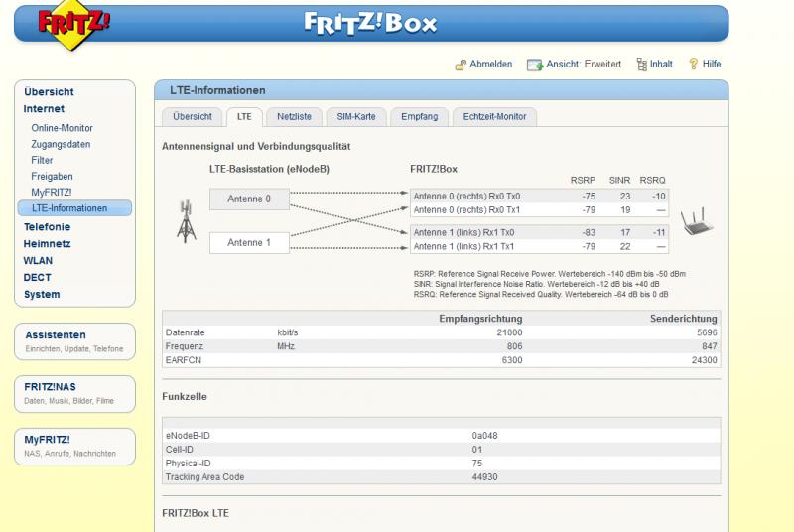
Task: Expand the WLAN sidebar section
Action: (38, 261)
